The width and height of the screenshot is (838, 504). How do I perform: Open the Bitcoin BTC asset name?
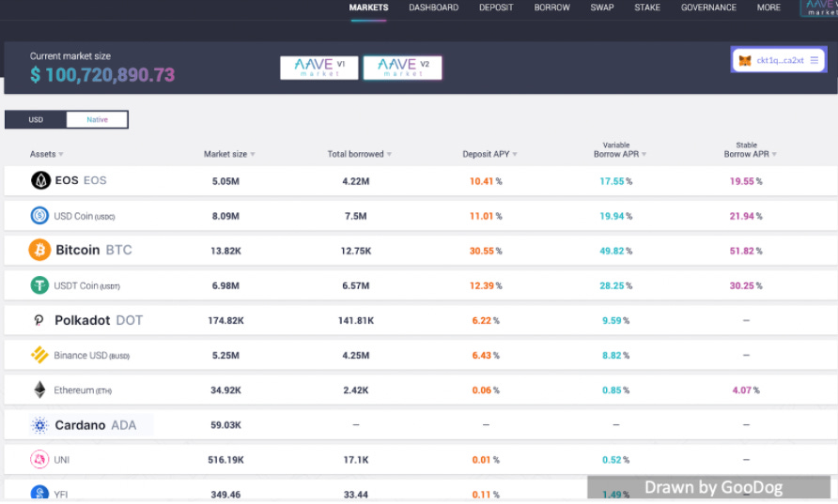pos(94,250)
